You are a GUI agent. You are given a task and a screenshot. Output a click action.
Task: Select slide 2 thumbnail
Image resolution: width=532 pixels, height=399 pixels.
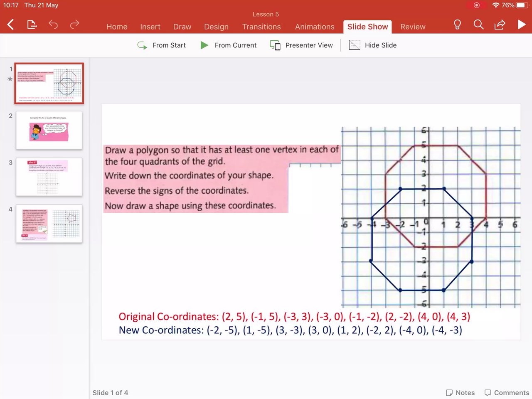(x=49, y=130)
